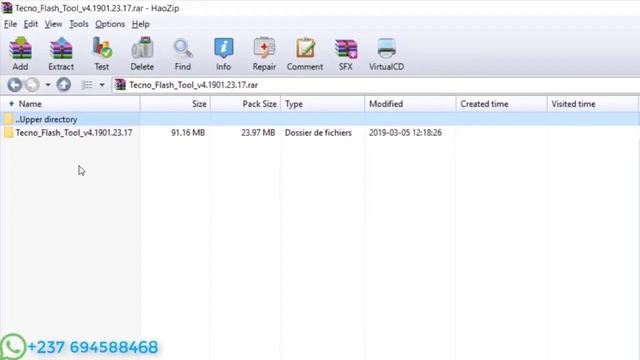640x360 pixels.
Task: Expand the view mode dropdown arrow
Action: pos(102,85)
